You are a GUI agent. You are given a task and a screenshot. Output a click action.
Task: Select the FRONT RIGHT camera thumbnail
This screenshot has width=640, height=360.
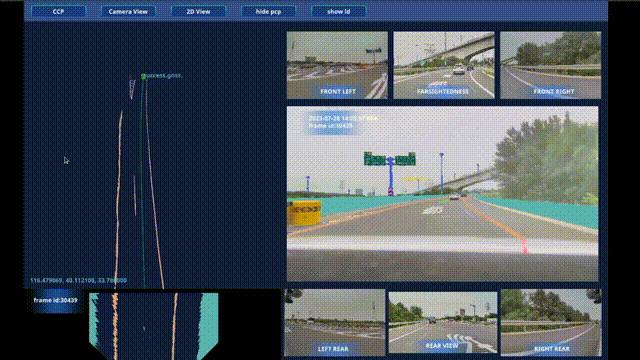[x=551, y=65]
